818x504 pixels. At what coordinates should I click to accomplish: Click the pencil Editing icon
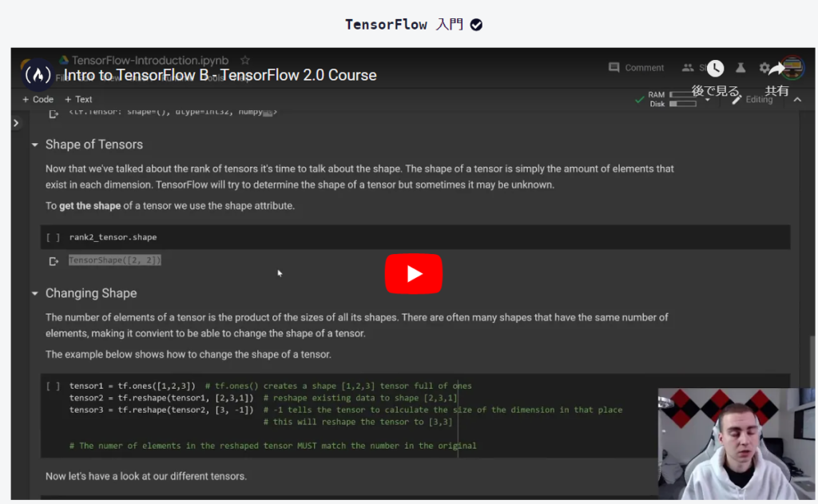coord(736,99)
